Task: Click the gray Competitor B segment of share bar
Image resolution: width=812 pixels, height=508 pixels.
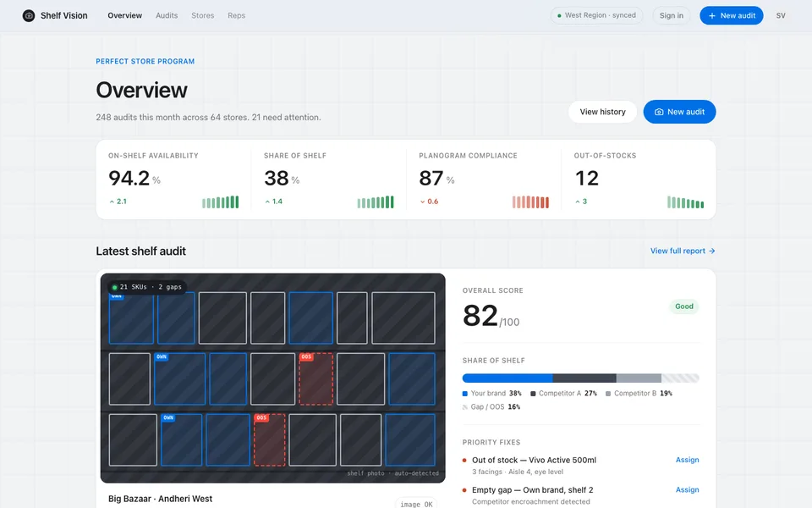Action: (639, 378)
